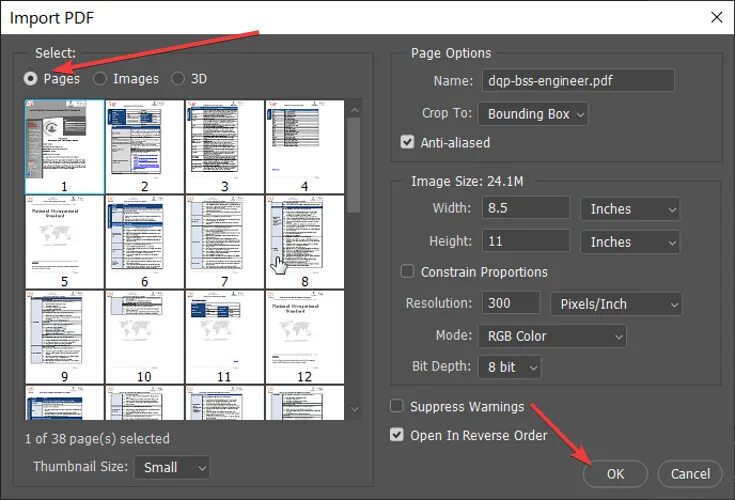Open the Thumbnail Size Small dropdown
The height and width of the screenshot is (500, 735).
click(172, 467)
